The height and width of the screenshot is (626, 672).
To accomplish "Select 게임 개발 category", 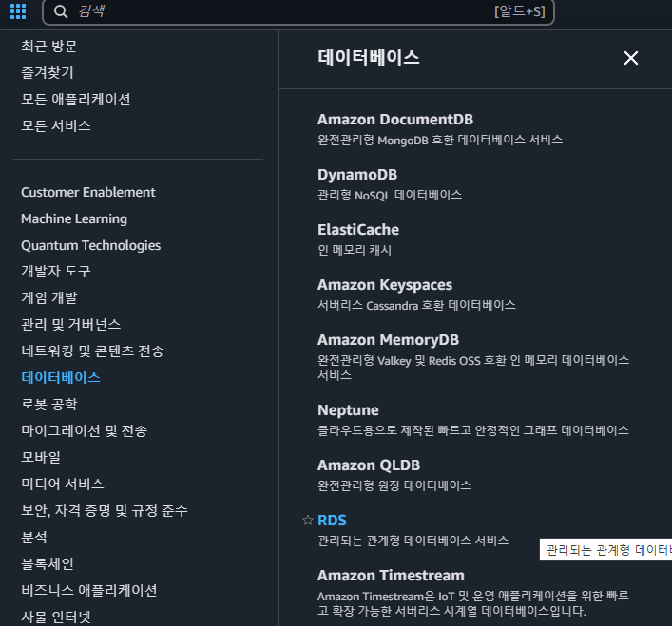I will 49,297.
